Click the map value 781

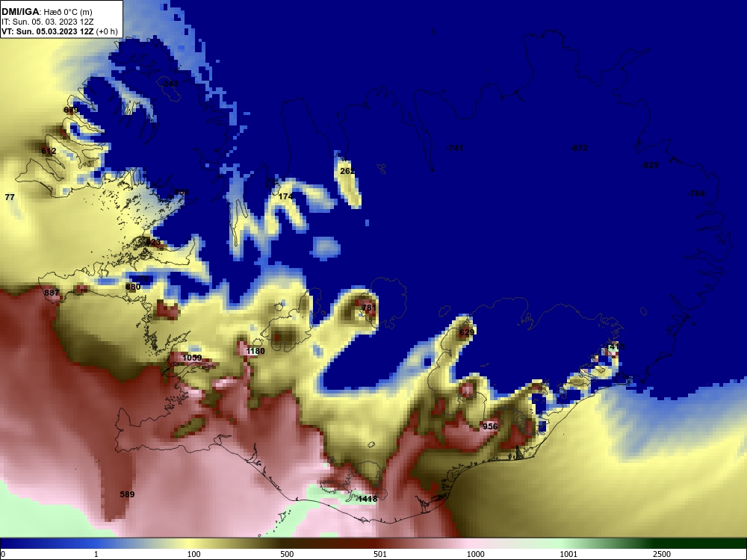click(369, 308)
